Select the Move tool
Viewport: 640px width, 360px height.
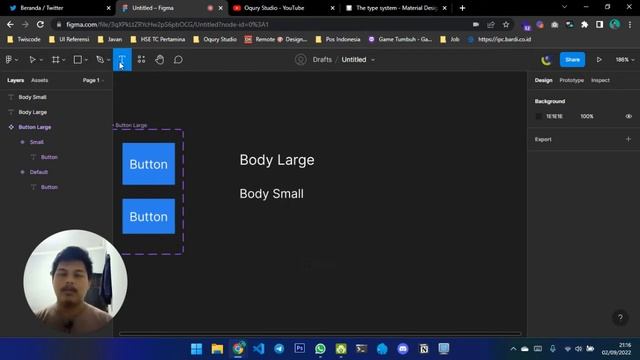tap(32, 60)
